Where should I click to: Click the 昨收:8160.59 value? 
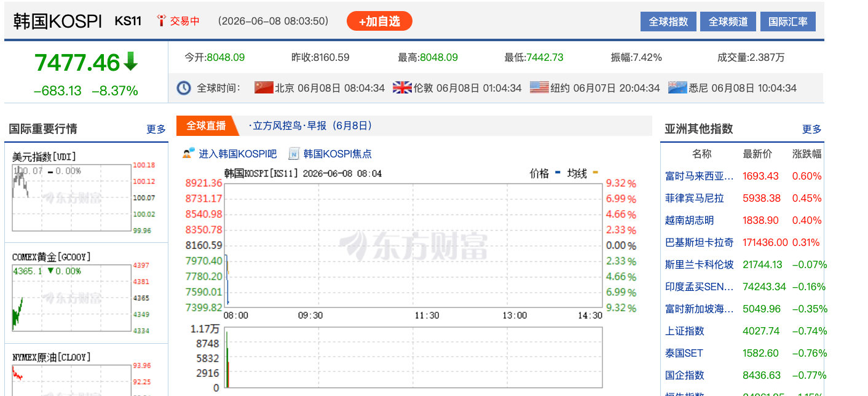[x=320, y=57]
